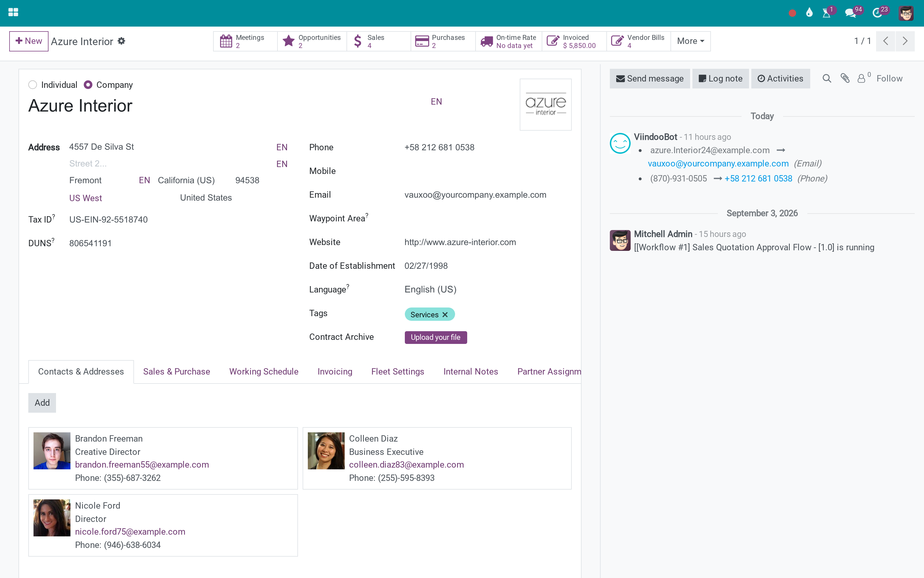The width and height of the screenshot is (924, 578).
Task: Open Sales dollar stat button
Action: pyautogui.click(x=379, y=41)
